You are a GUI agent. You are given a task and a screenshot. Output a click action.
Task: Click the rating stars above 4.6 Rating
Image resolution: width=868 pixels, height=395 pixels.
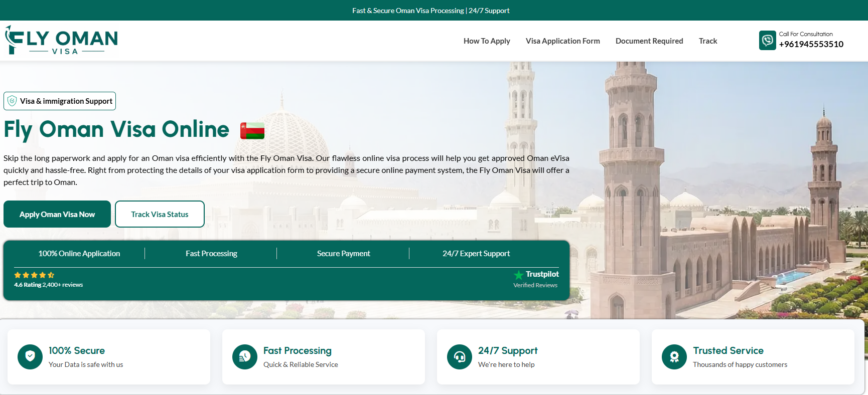[34, 275]
